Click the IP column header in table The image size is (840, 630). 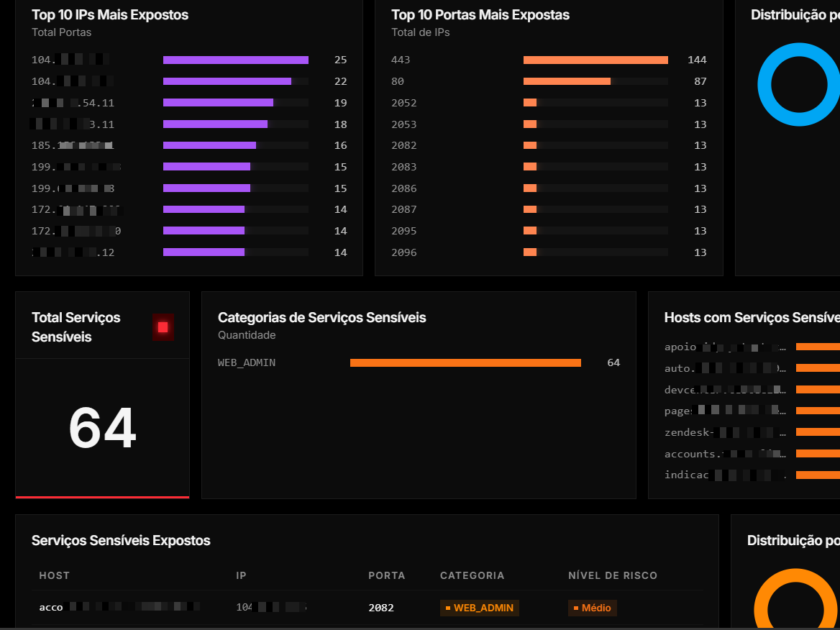(241, 575)
